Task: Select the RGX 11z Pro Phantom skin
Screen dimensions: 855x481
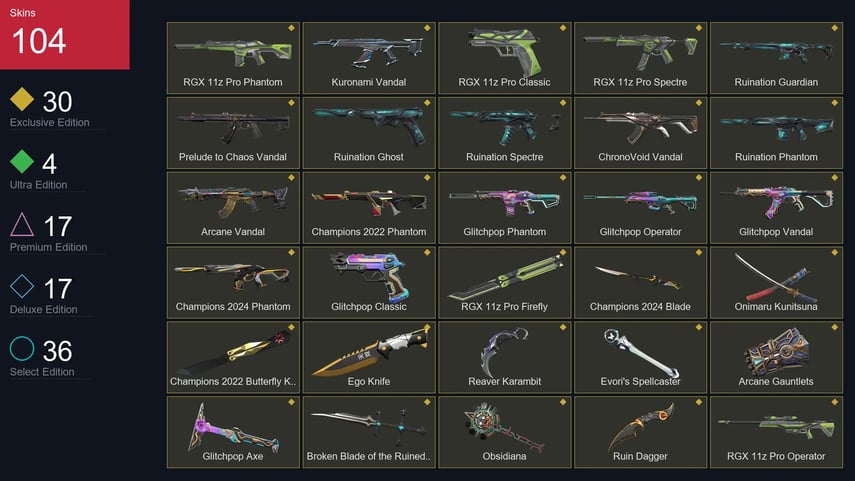Action: click(x=233, y=58)
